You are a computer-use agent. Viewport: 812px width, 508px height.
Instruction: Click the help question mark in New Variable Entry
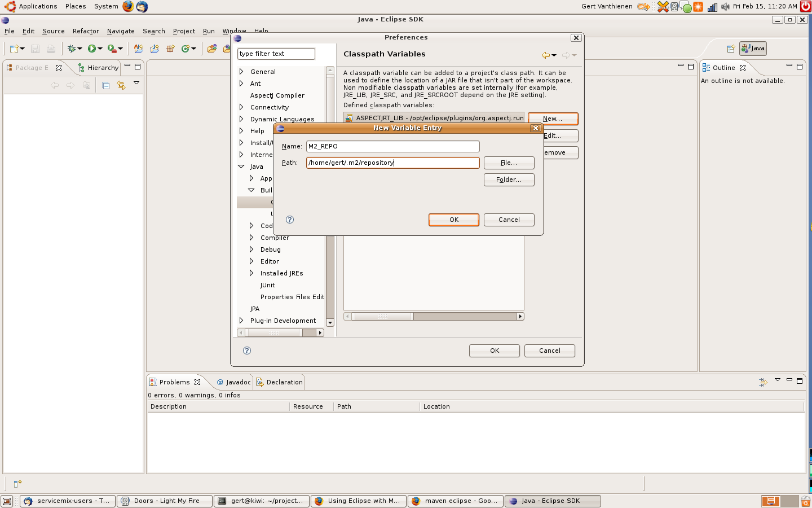click(290, 220)
